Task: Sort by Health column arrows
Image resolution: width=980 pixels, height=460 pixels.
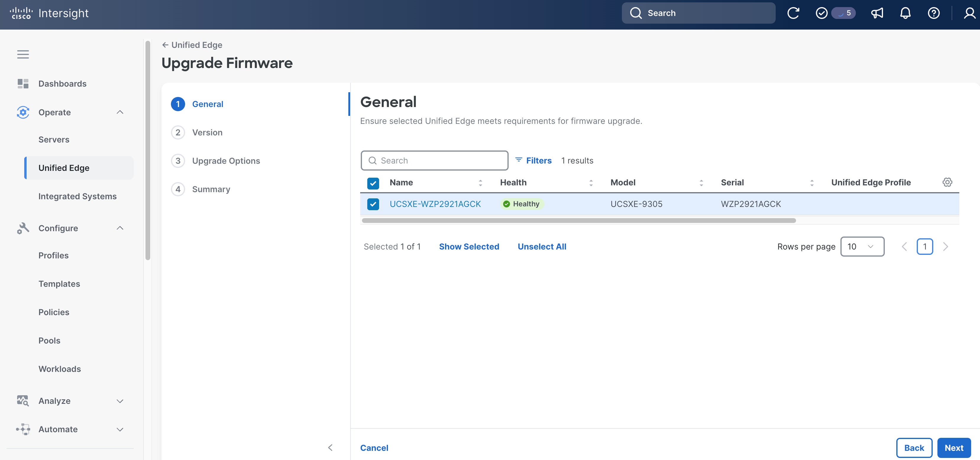Action: click(591, 183)
